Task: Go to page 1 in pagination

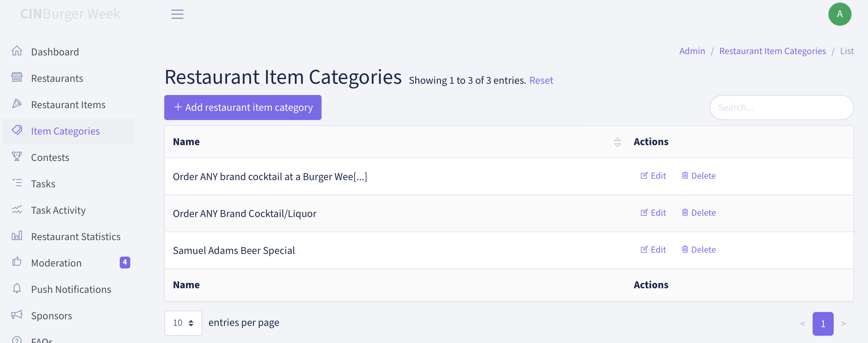Action: 823,324
